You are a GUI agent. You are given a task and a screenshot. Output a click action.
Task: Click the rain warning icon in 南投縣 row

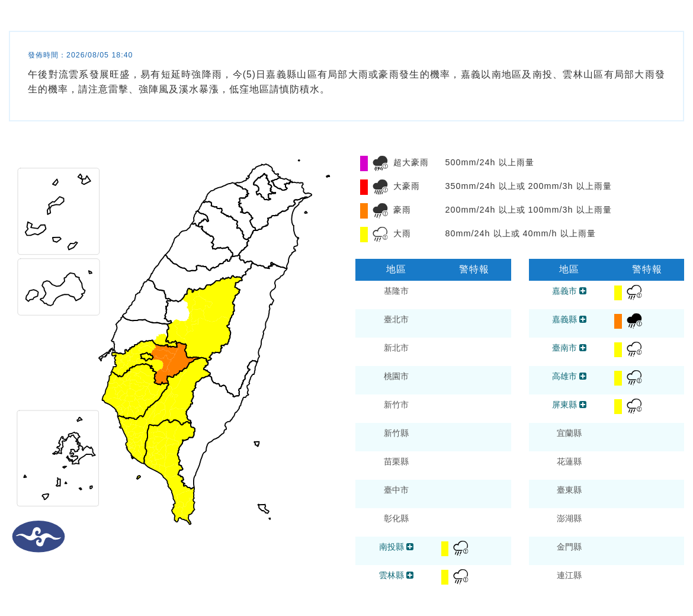[x=461, y=548]
